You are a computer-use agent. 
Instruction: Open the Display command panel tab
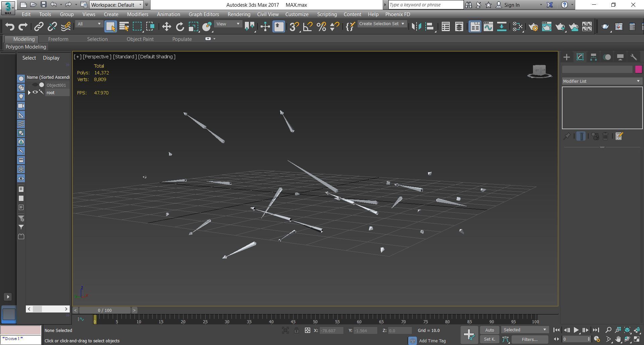pyautogui.click(x=620, y=57)
